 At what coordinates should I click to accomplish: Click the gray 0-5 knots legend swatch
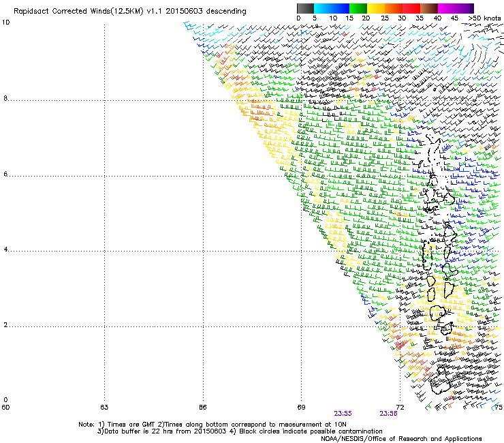305,8
